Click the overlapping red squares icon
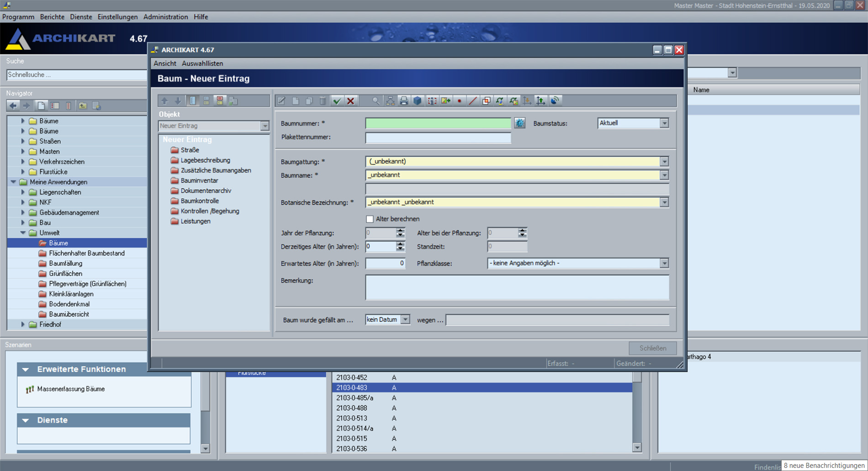The width and height of the screenshot is (868, 471). 486,101
